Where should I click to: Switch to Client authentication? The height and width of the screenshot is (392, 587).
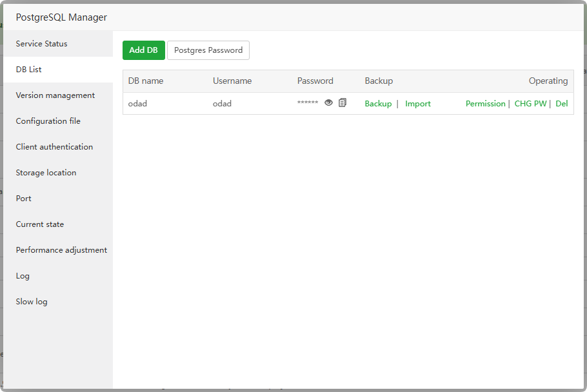(58, 147)
